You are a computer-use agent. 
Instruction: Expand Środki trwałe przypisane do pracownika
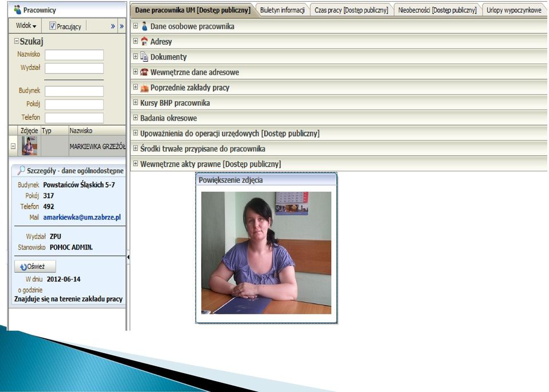[x=136, y=148]
